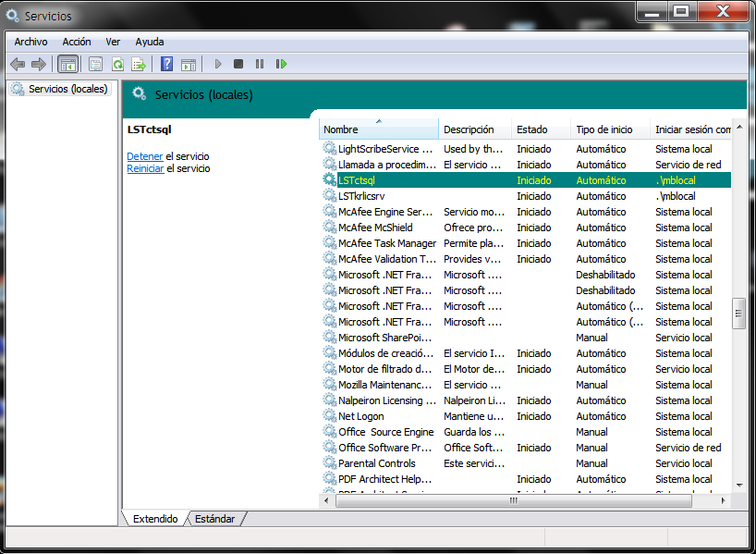Click the 'Servicios (locales)' green panel heading

(x=203, y=94)
